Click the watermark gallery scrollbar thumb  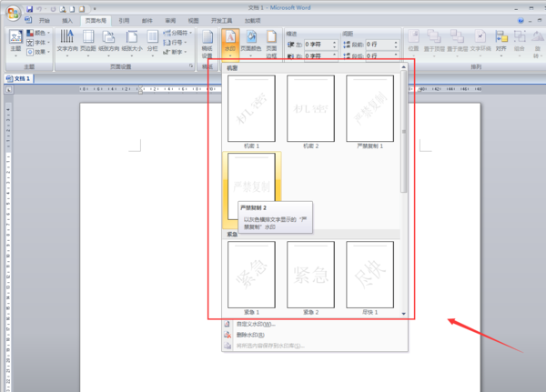(x=403, y=131)
